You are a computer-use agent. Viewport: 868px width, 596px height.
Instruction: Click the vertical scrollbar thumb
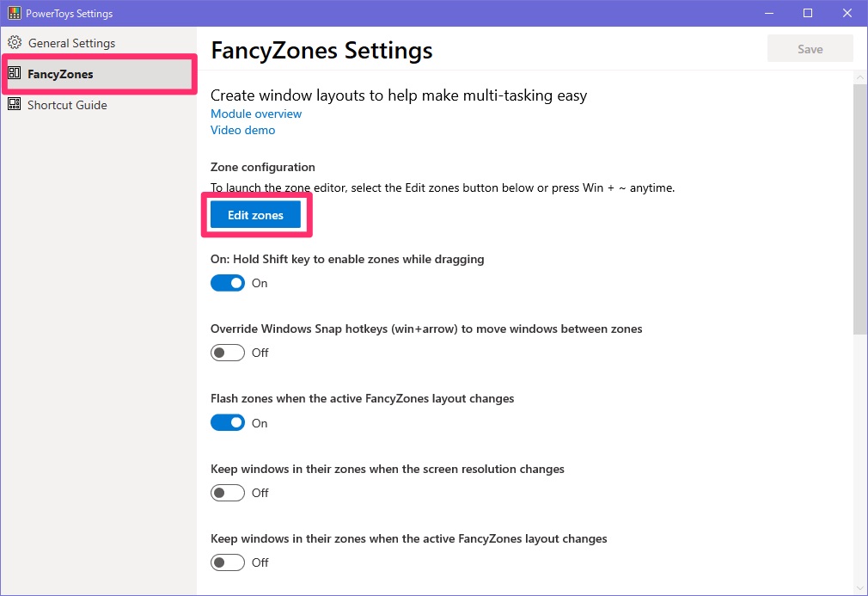click(860, 209)
